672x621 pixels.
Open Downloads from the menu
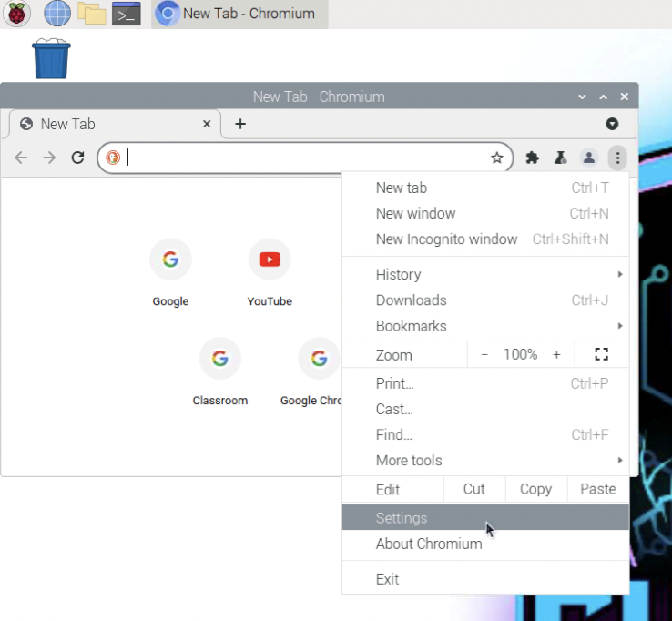click(x=485, y=300)
